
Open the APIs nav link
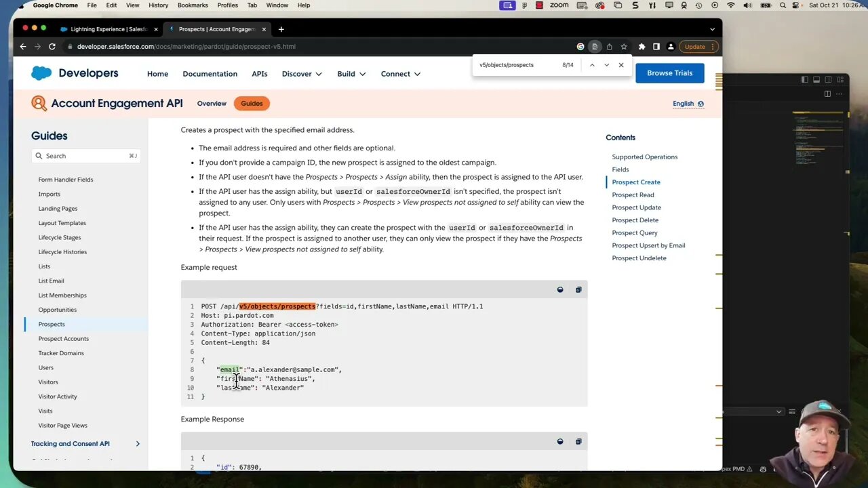(x=259, y=74)
